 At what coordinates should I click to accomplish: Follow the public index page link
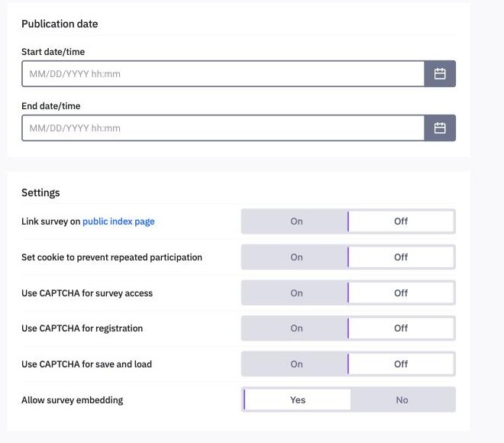118,221
